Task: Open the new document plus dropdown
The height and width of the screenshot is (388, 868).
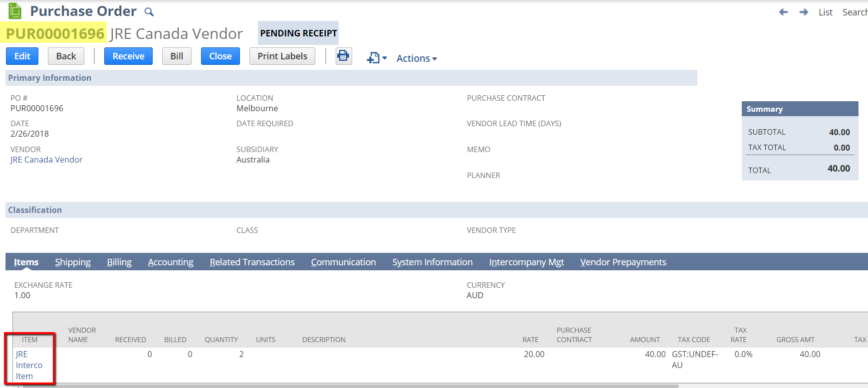Action: pos(377,58)
